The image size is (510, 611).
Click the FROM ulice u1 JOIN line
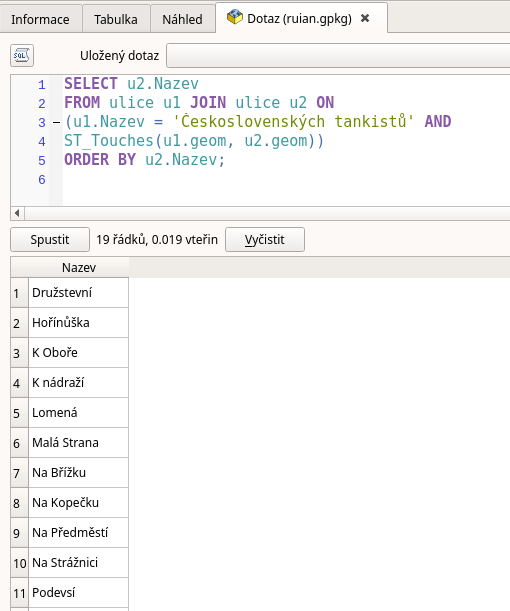(x=199, y=103)
